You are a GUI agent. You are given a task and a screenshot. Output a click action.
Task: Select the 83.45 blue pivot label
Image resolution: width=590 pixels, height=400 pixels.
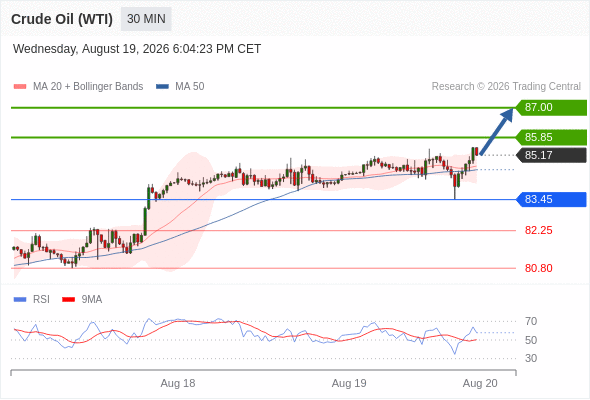(551, 199)
